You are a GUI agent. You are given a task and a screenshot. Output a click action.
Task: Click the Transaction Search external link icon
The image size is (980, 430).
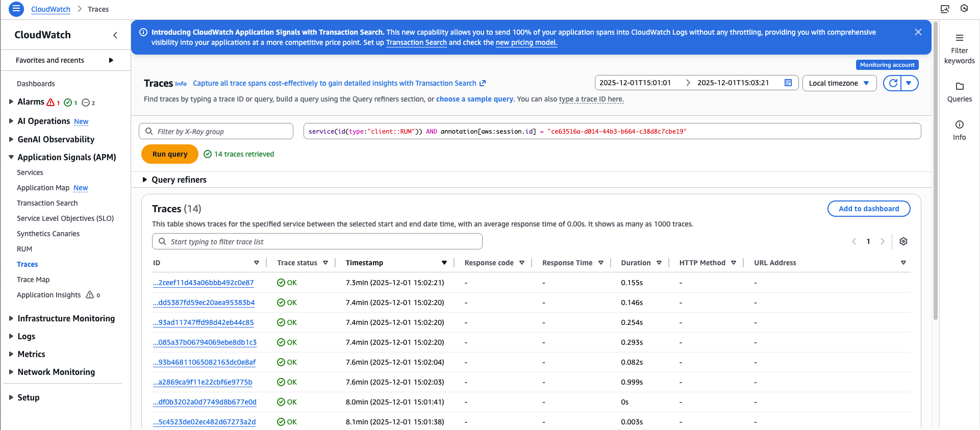click(x=483, y=83)
